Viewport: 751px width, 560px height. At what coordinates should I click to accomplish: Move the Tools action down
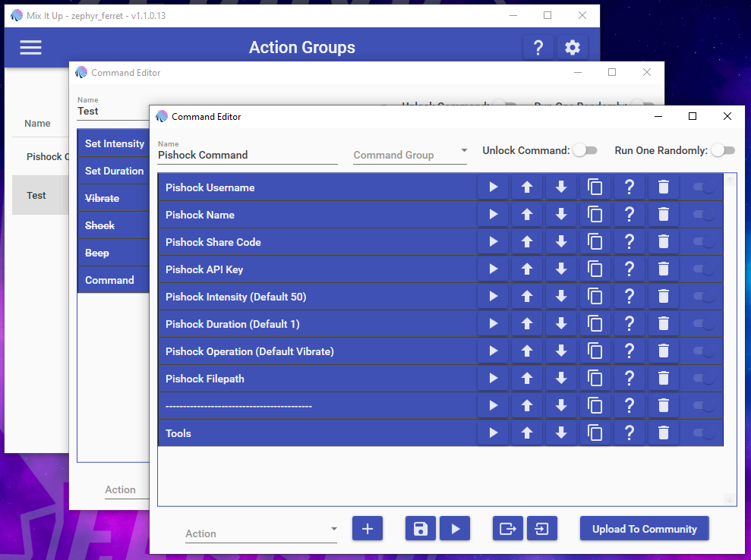coord(561,433)
